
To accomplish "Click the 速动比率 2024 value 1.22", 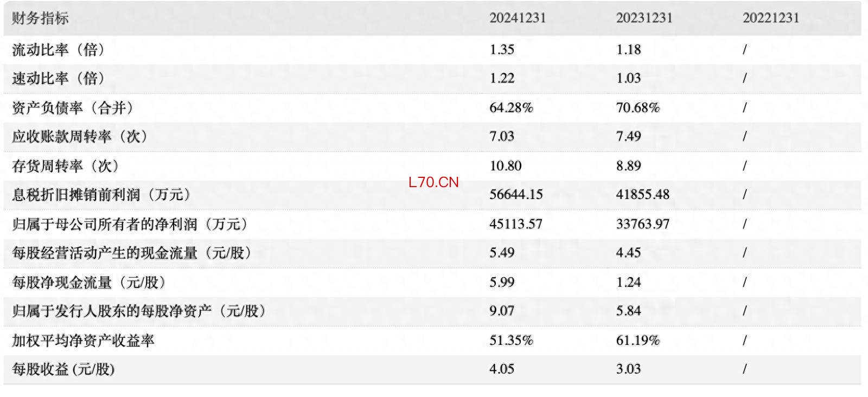I will tap(502, 79).
